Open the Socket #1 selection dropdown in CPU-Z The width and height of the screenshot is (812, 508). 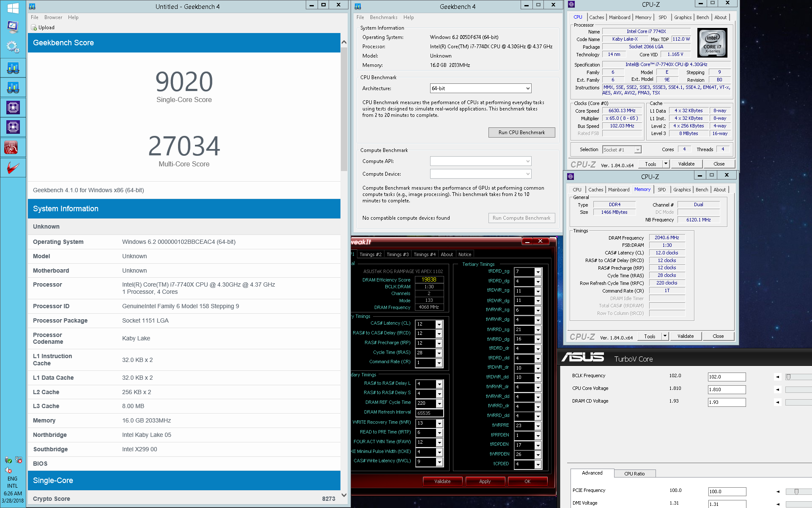coord(622,149)
